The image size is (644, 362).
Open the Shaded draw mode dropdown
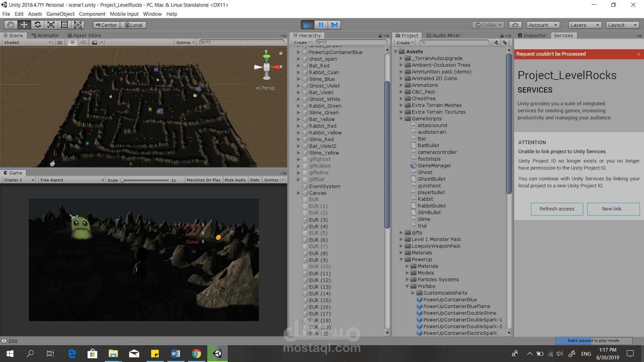pyautogui.click(x=27, y=42)
